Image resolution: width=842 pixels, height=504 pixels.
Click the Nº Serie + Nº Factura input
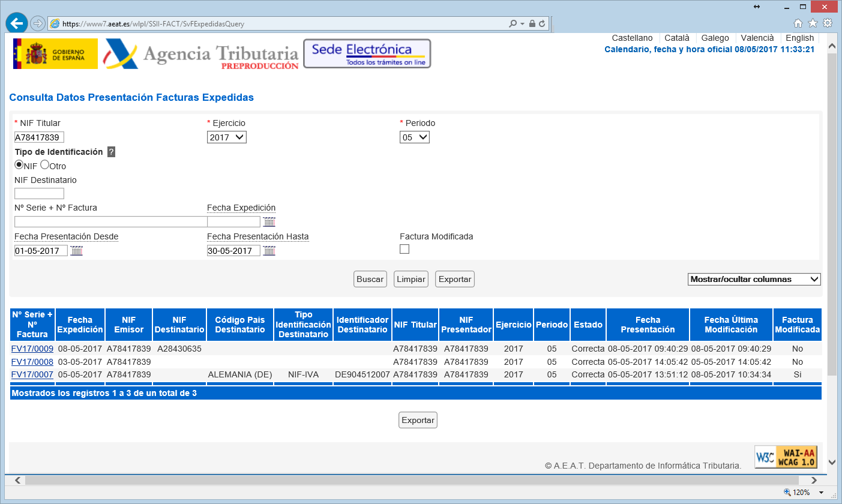110,222
